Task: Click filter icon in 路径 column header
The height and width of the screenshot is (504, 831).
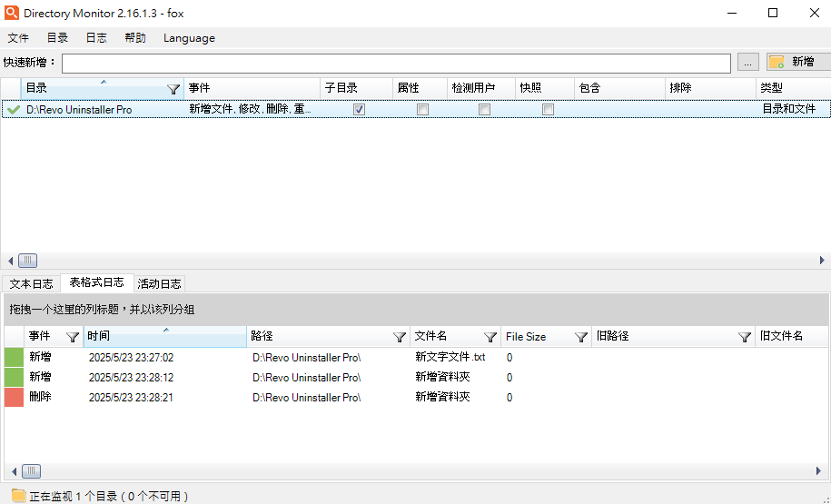Action: [399, 337]
